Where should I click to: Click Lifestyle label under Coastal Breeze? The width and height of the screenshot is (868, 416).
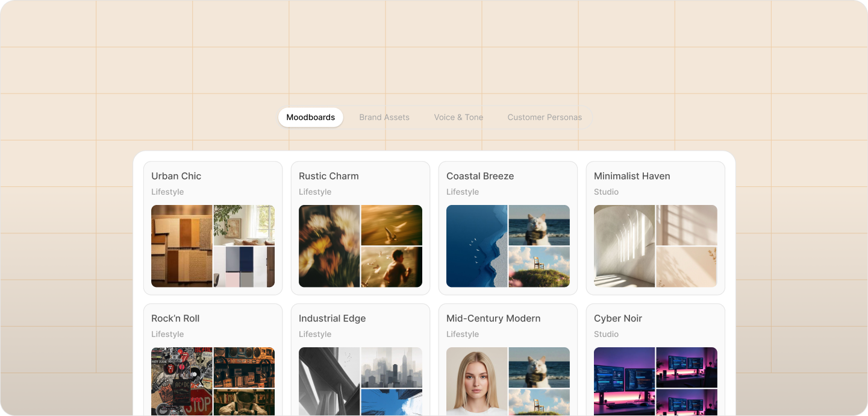coord(463,192)
